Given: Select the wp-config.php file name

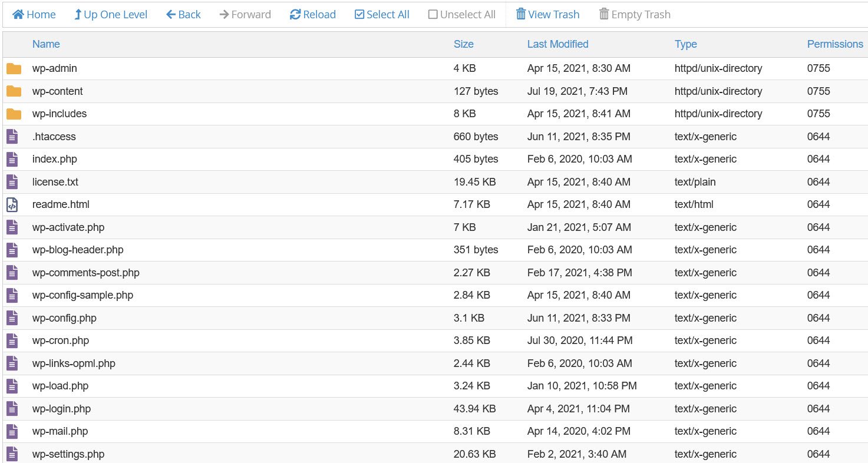Looking at the screenshot, I should tap(64, 318).
